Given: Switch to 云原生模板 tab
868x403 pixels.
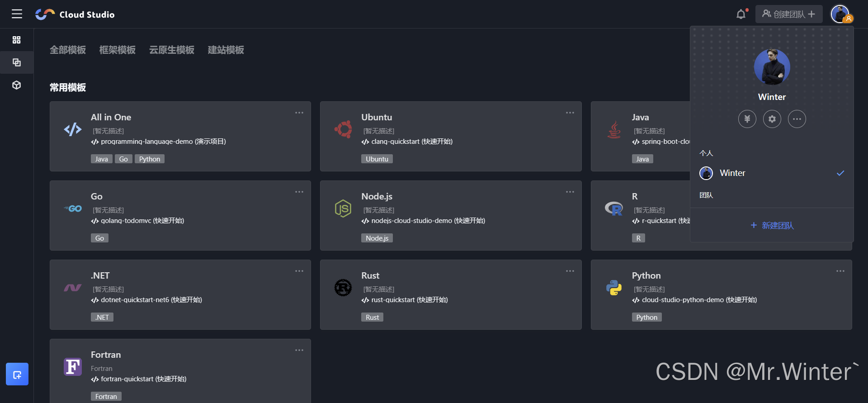Looking at the screenshot, I should coord(172,50).
